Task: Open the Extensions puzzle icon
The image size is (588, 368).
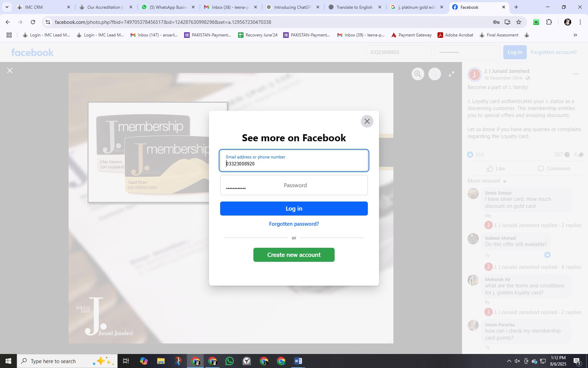Action: pyautogui.click(x=549, y=22)
